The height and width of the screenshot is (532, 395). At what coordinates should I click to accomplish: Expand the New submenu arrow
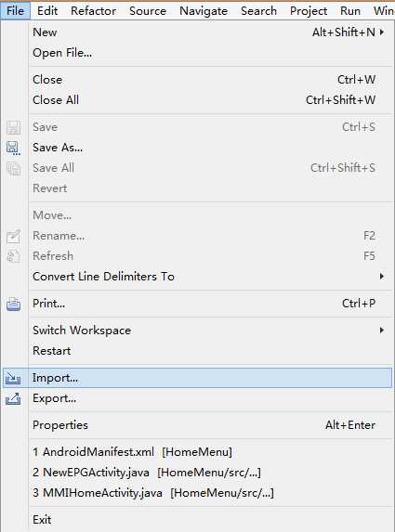tap(382, 32)
